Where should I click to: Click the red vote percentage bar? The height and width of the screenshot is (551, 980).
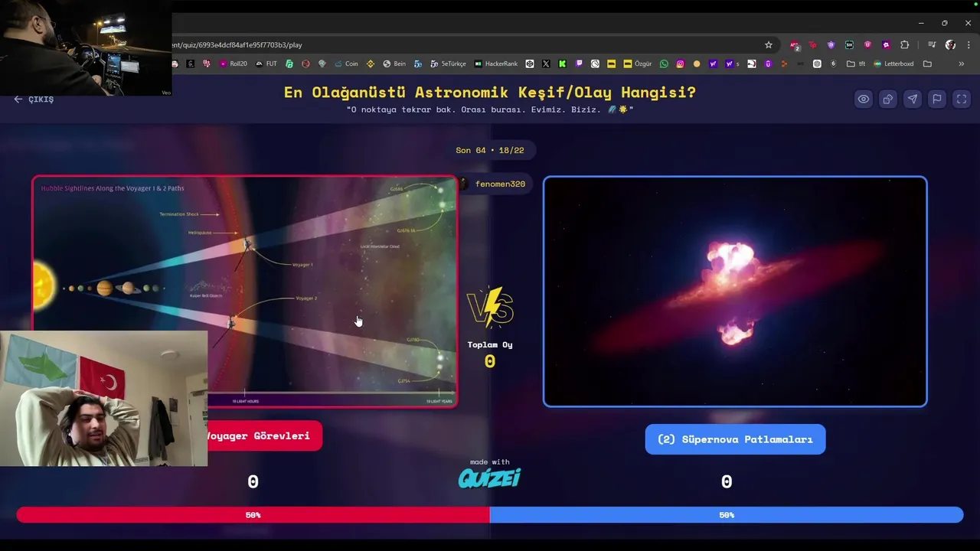(x=253, y=515)
